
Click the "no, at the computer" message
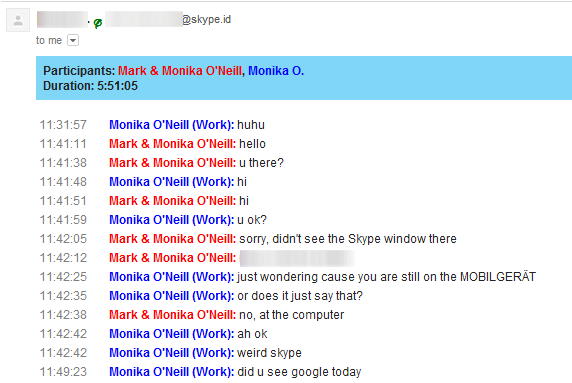pos(291,315)
